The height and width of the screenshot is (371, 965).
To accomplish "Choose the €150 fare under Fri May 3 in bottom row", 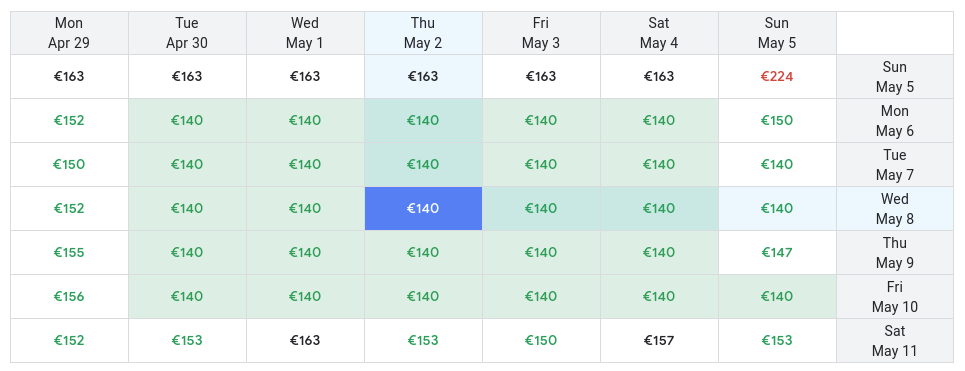I will pos(541,340).
